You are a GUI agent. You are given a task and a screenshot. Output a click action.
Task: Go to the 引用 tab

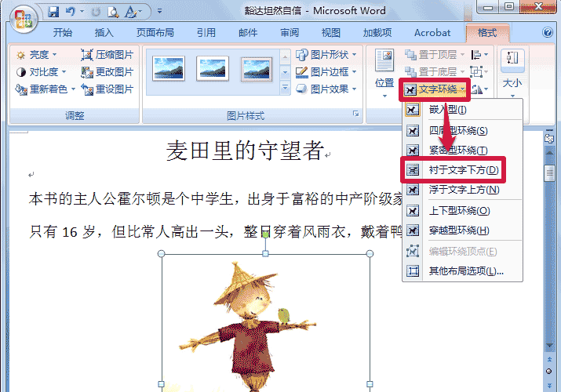point(206,33)
